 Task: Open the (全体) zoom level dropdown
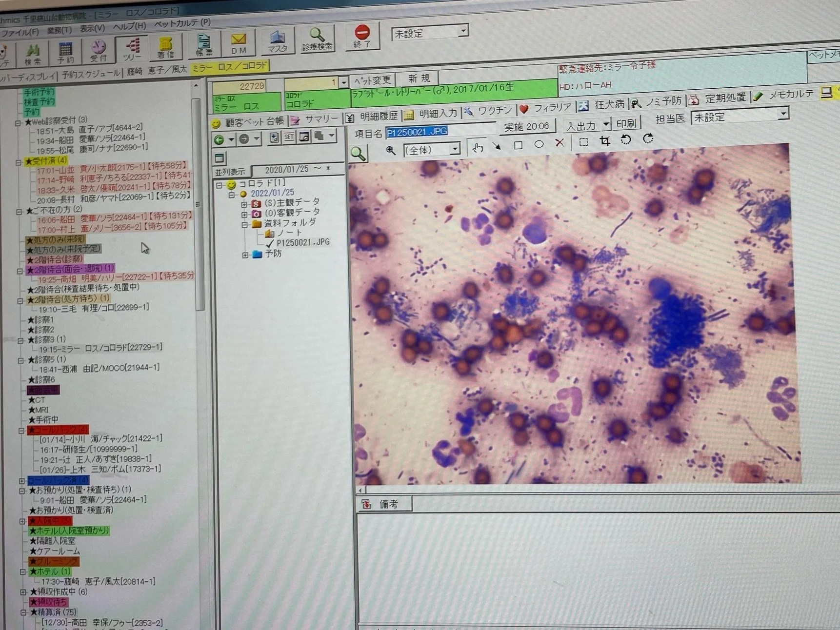(x=432, y=149)
